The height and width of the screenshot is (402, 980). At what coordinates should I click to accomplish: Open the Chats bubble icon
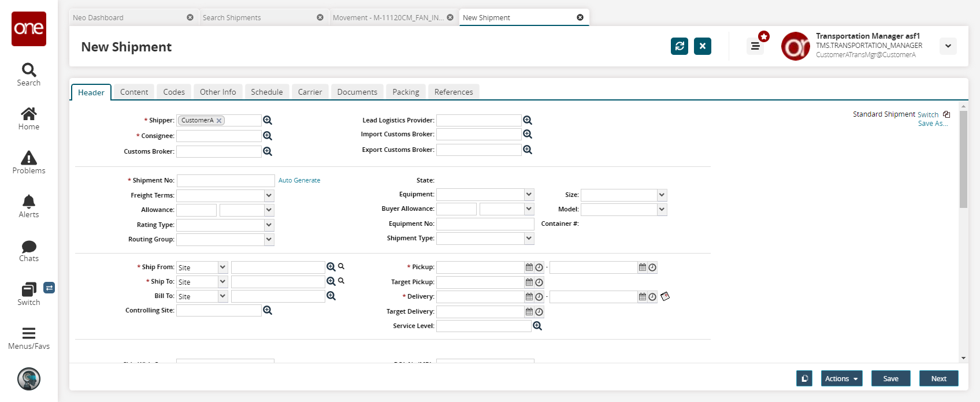point(29,247)
